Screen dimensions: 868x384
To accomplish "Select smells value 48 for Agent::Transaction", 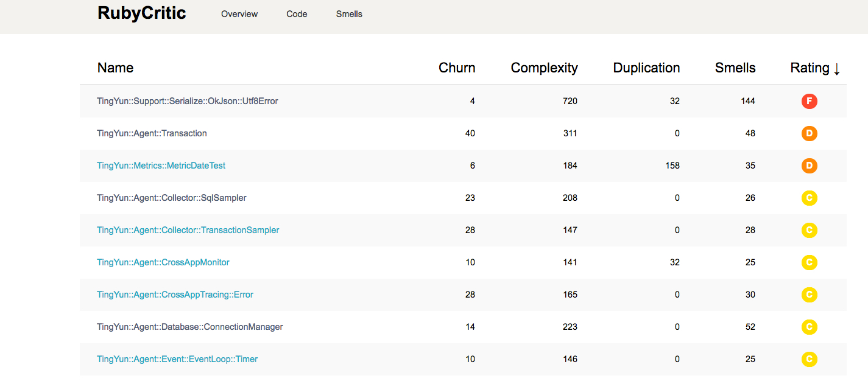I will coord(750,133).
